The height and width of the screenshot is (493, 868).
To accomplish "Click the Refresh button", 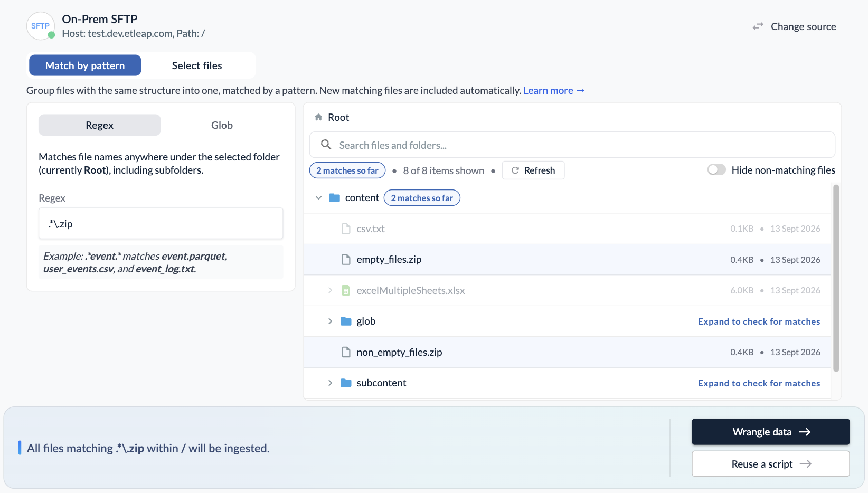I will pyautogui.click(x=533, y=170).
